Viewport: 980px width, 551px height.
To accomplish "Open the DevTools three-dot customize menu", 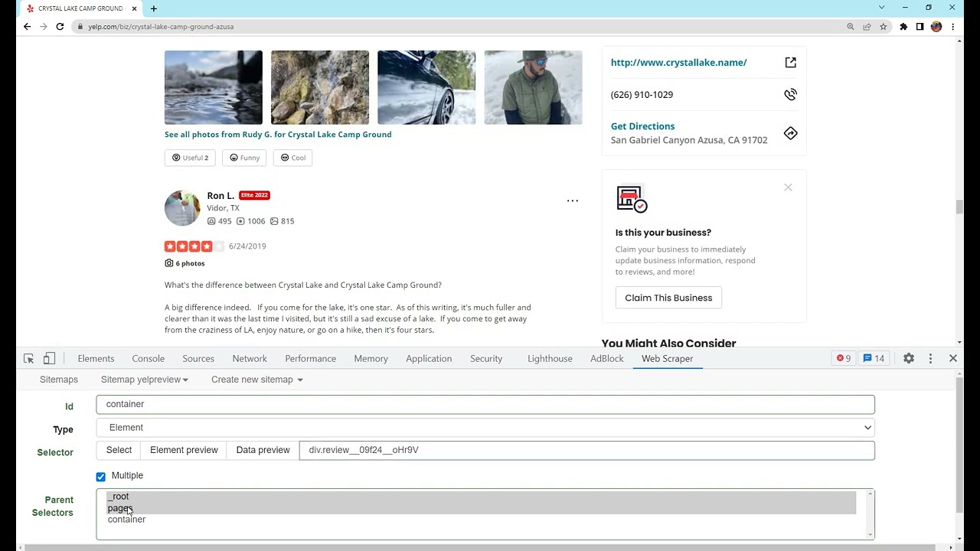I will click(930, 358).
